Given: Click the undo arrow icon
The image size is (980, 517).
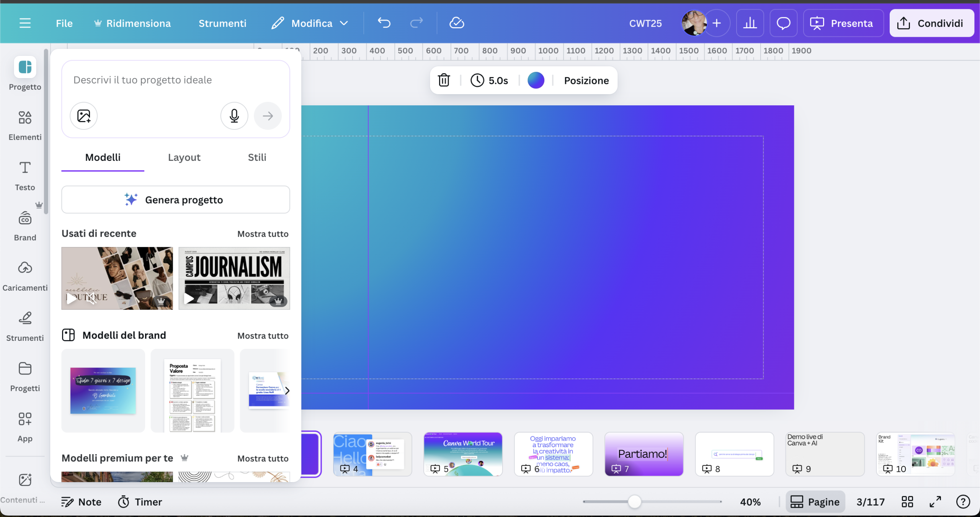Looking at the screenshot, I should click(x=384, y=23).
